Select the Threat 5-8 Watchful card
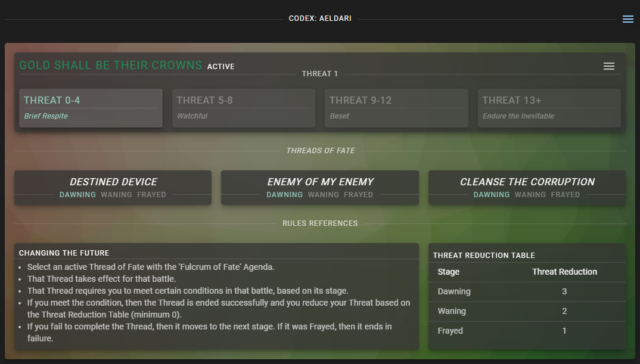Viewport: 640px width, 364px height. click(x=243, y=108)
